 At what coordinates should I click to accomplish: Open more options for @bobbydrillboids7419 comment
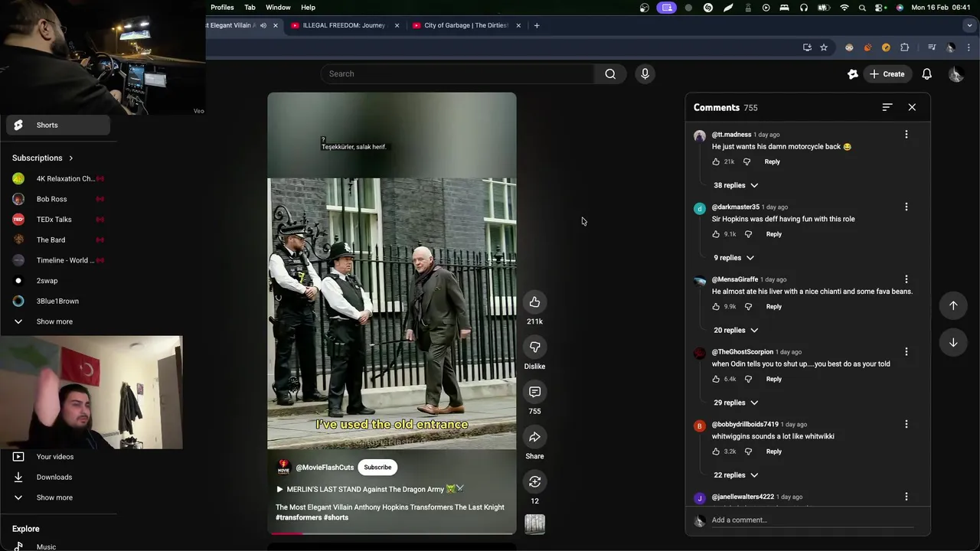pos(906,425)
